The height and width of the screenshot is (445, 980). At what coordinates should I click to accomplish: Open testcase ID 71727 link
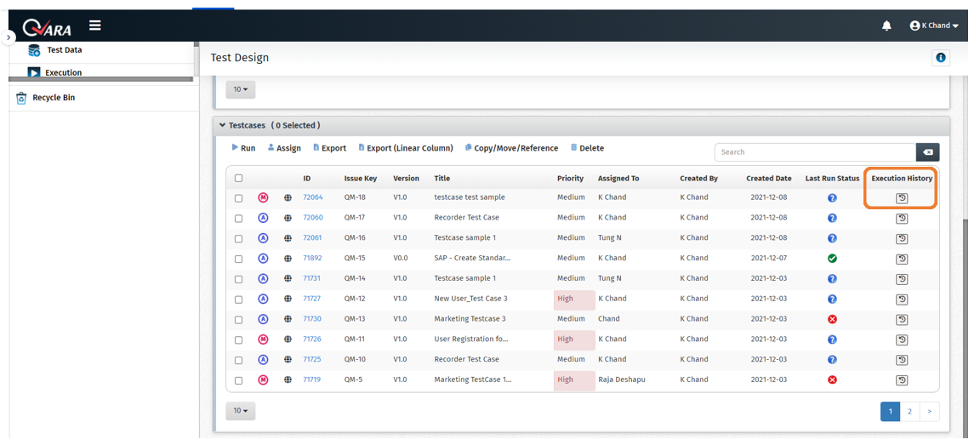(x=312, y=299)
